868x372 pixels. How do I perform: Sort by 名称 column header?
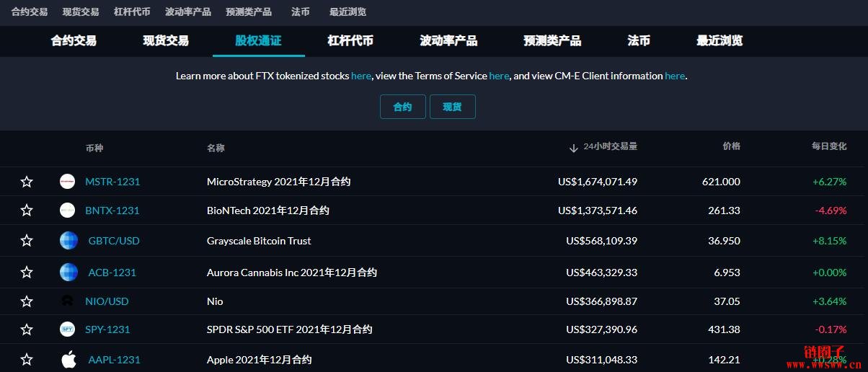coord(216,149)
